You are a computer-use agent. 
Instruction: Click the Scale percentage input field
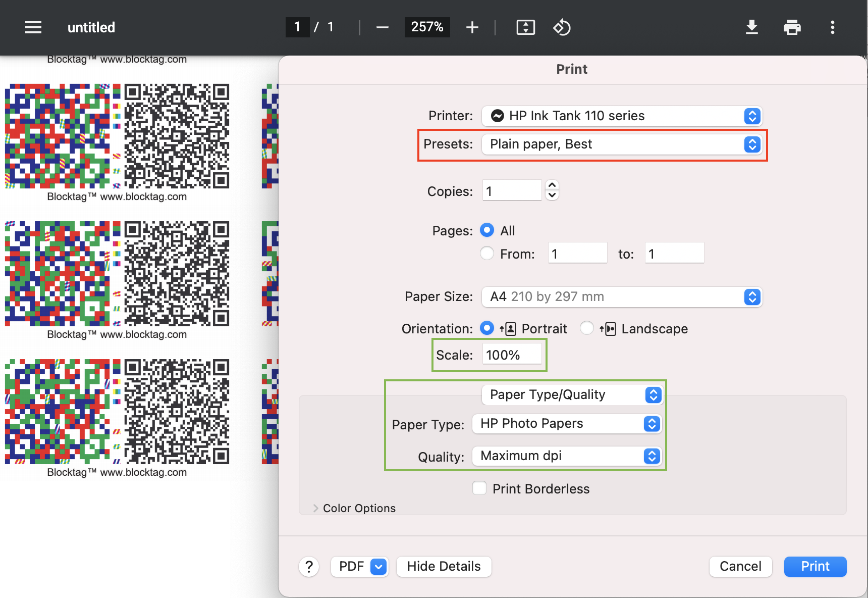[512, 355]
